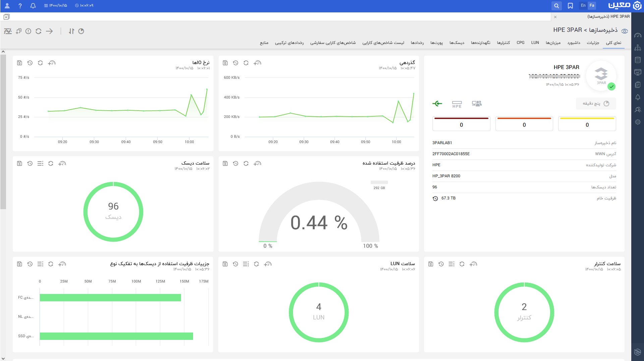Click the FC disk capacity bar
This screenshot has height=361, width=644.
pyautogui.click(x=110, y=298)
